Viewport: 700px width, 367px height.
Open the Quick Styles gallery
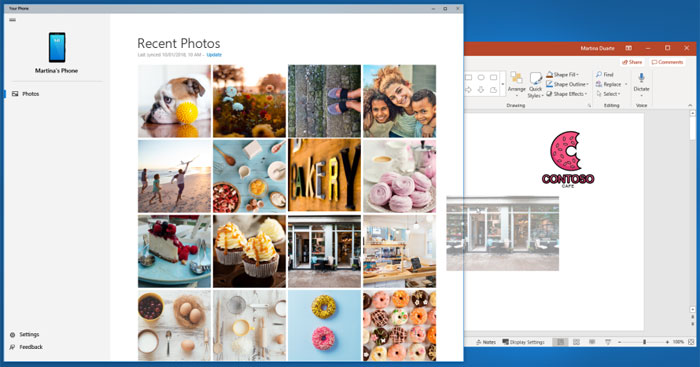coord(535,85)
